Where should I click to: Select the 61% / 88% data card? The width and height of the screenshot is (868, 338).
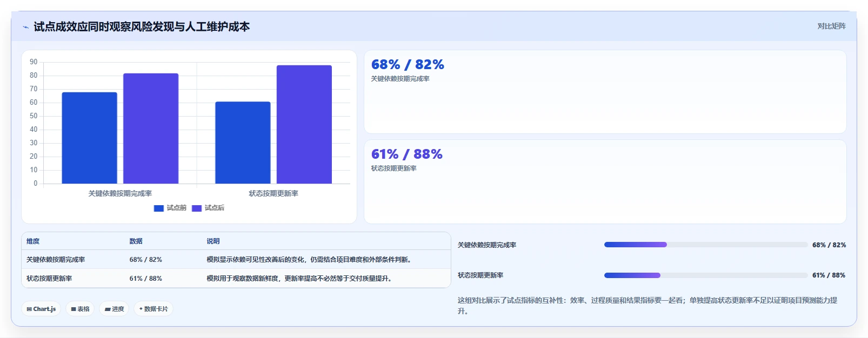(x=605, y=181)
